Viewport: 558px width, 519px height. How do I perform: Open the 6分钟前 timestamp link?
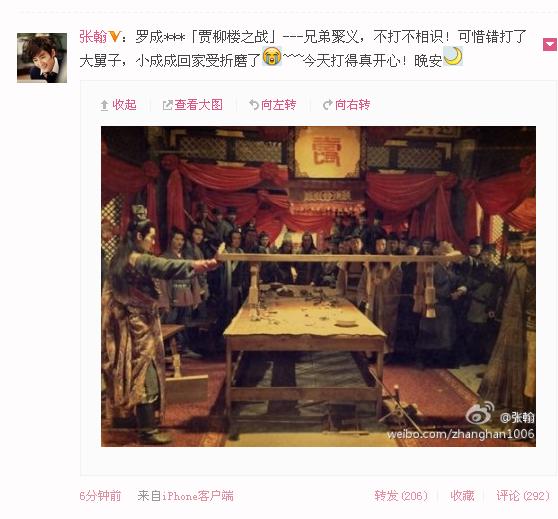pyautogui.click(x=100, y=496)
